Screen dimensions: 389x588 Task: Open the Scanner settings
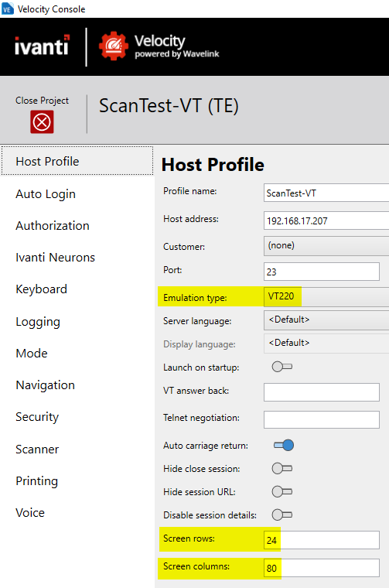pos(37,450)
